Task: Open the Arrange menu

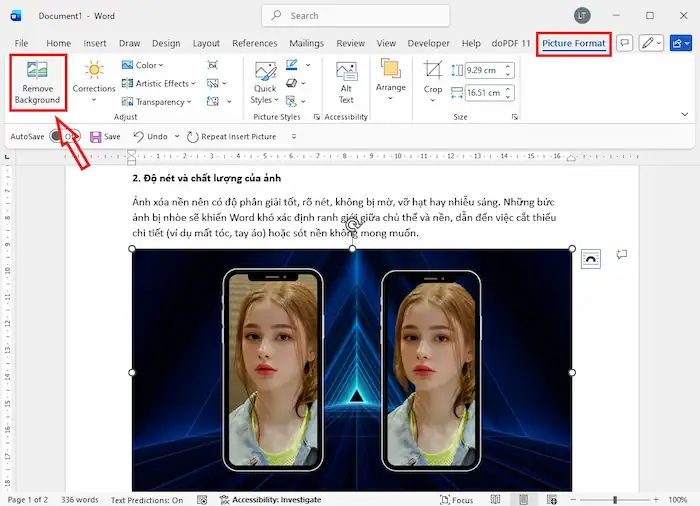Action: (x=391, y=79)
